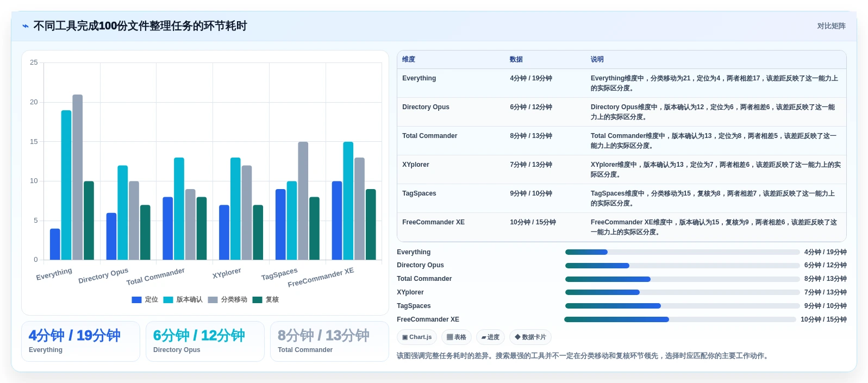The width and height of the screenshot is (868, 383).
Task: Click TagSpaces' gray 分类移动 bar at 15
Action: [x=303, y=201]
